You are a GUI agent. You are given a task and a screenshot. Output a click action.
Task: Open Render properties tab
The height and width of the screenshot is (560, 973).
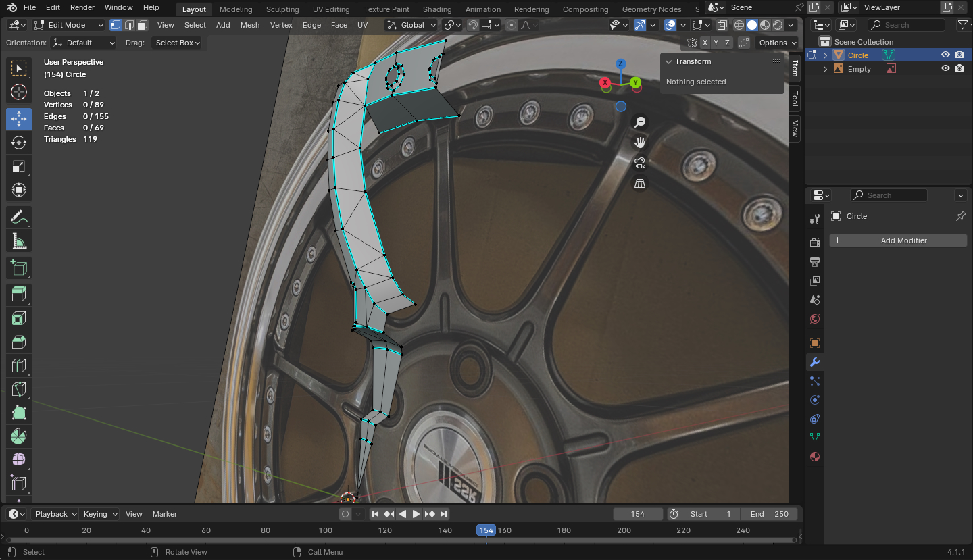[x=815, y=243]
